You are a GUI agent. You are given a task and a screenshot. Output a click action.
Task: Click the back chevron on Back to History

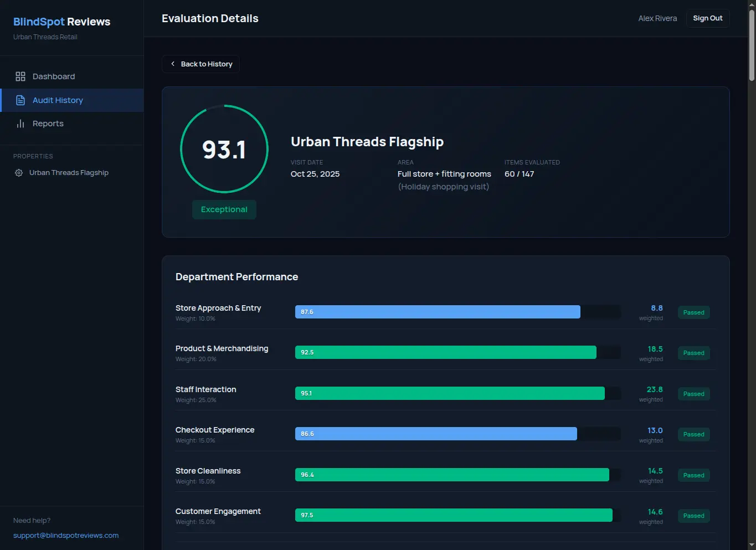[173, 64]
